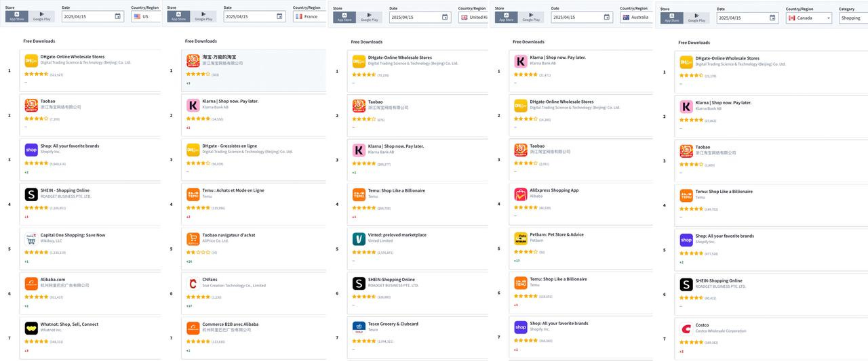This screenshot has width=868, height=361.
Task: Select the Alibaba.com app icon
Action: point(31,283)
